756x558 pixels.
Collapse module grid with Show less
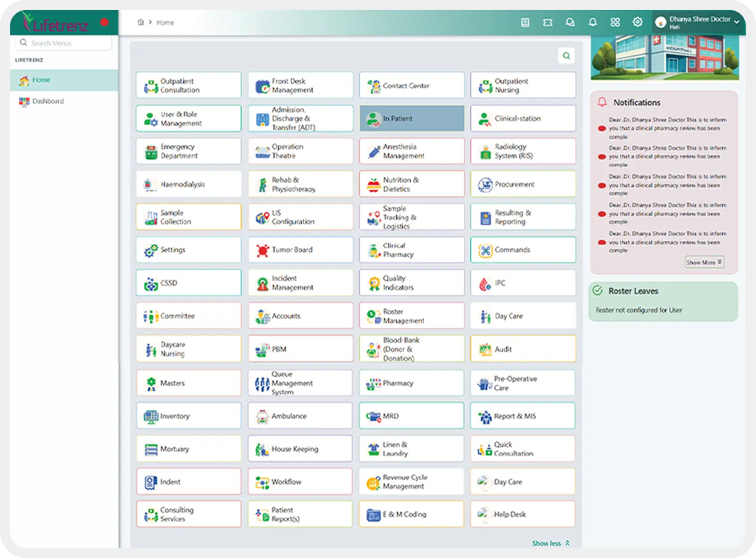(551, 543)
